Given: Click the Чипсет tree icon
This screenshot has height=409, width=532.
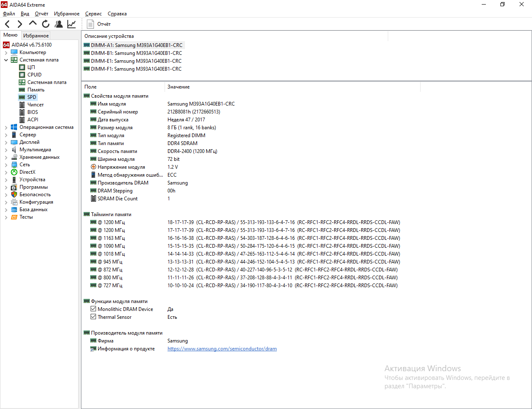Looking at the screenshot, I should tap(22, 105).
